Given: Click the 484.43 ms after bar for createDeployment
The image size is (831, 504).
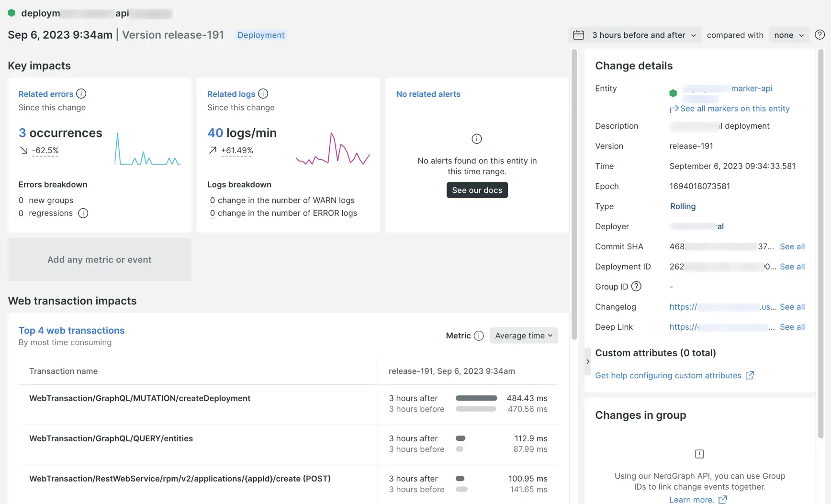Looking at the screenshot, I should 476,398.
